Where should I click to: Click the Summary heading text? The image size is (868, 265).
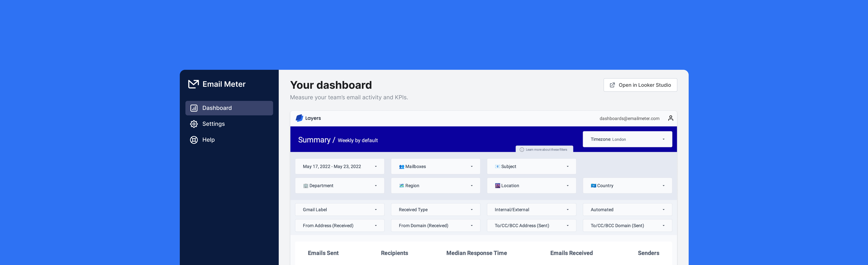pos(314,140)
